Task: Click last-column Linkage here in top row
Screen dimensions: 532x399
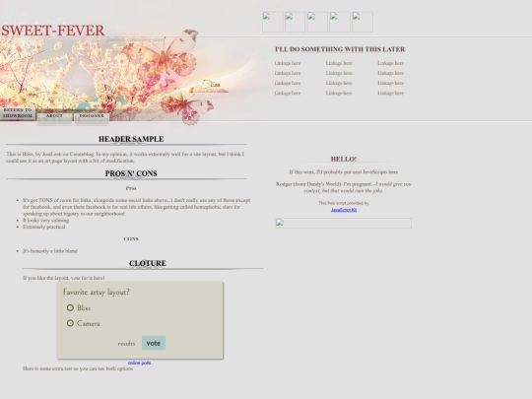Action: click(390, 63)
